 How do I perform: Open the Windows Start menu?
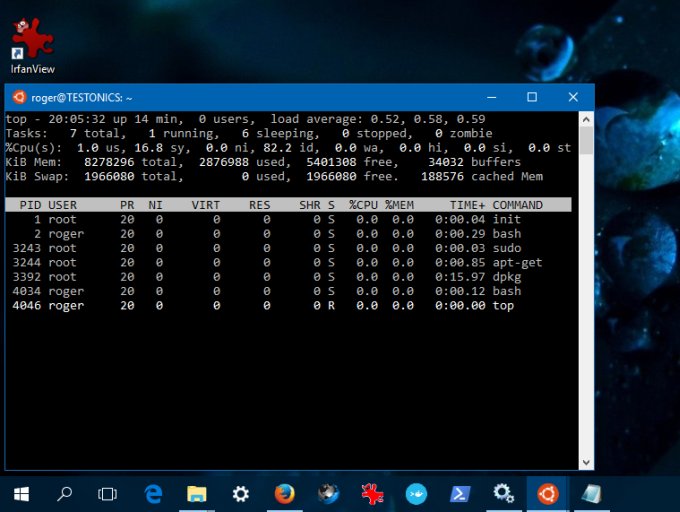[21, 493]
